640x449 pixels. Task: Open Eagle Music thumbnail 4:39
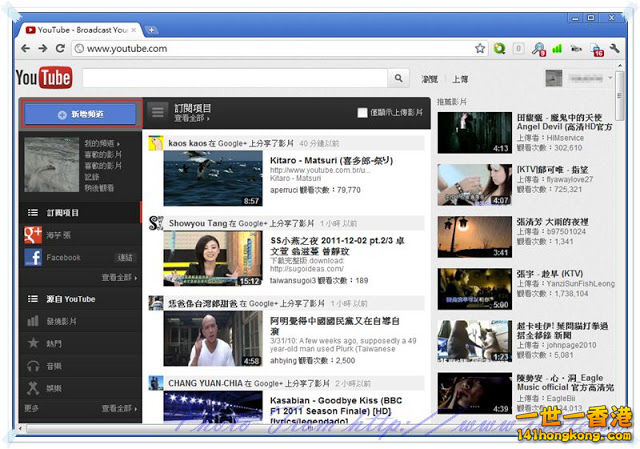click(475, 393)
